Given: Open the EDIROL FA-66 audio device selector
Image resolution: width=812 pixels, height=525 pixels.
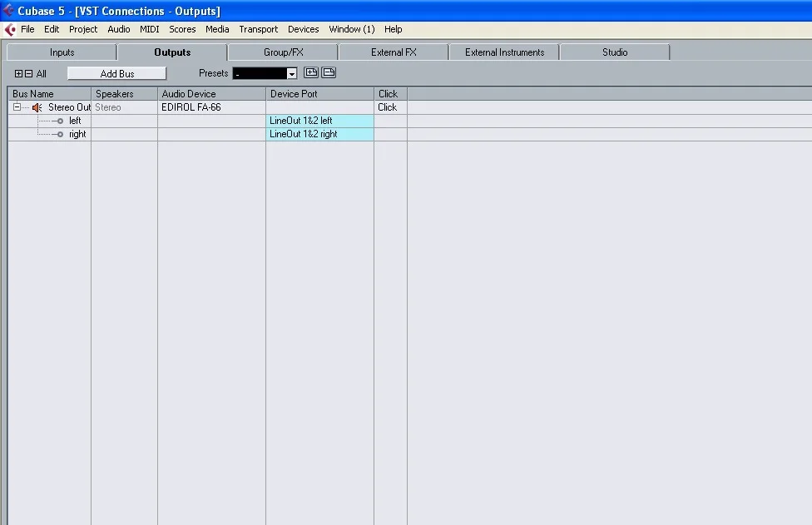Looking at the screenshot, I should 211,107.
